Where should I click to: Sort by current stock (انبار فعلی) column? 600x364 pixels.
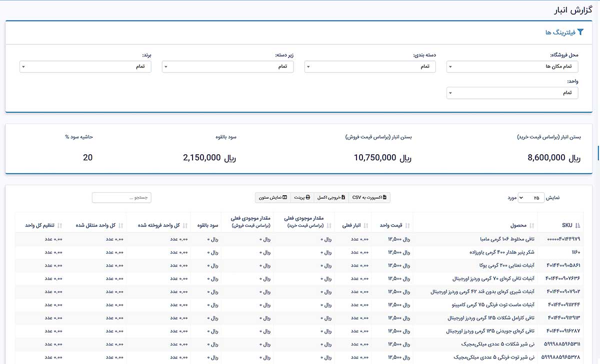tap(366, 225)
